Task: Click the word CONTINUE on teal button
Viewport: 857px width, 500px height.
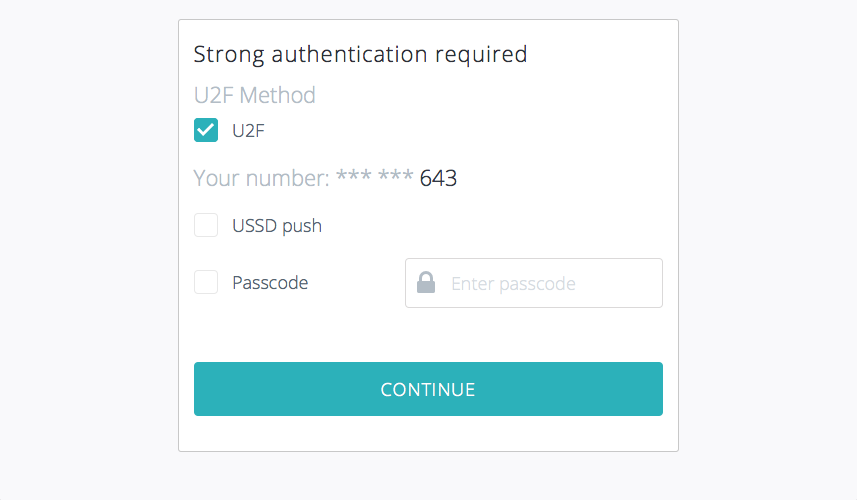Action: [x=428, y=389]
